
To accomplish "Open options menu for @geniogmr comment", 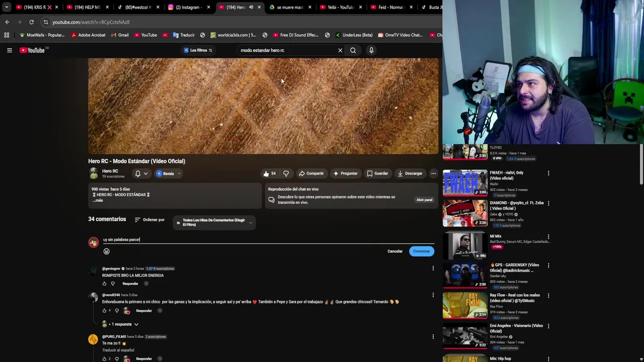I will click(433, 268).
